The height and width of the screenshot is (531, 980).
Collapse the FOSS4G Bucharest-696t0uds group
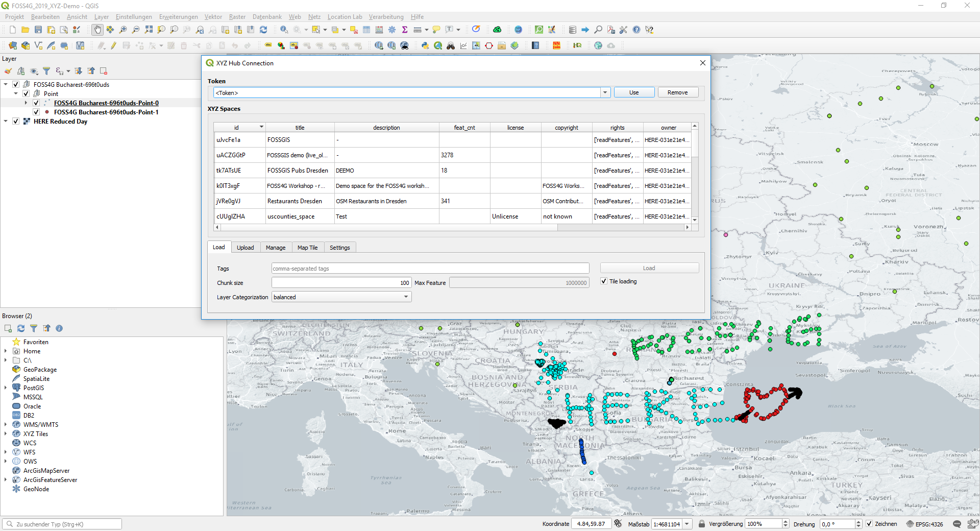point(6,84)
